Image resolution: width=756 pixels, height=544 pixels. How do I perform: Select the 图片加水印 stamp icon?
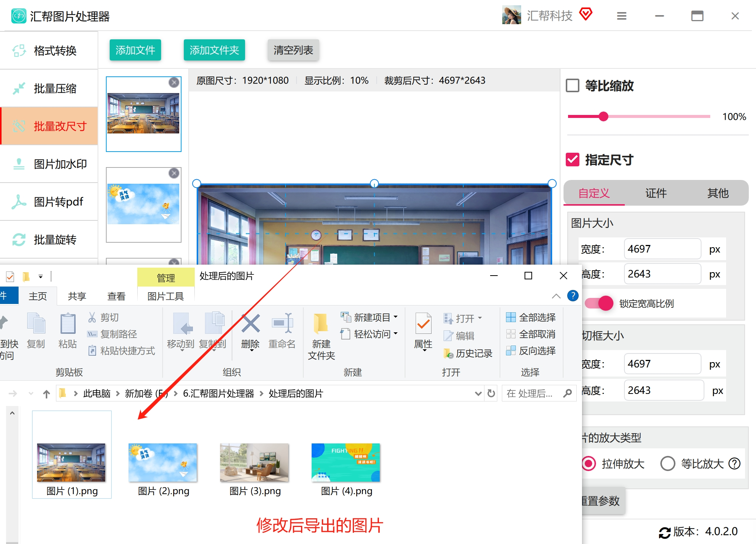19,164
